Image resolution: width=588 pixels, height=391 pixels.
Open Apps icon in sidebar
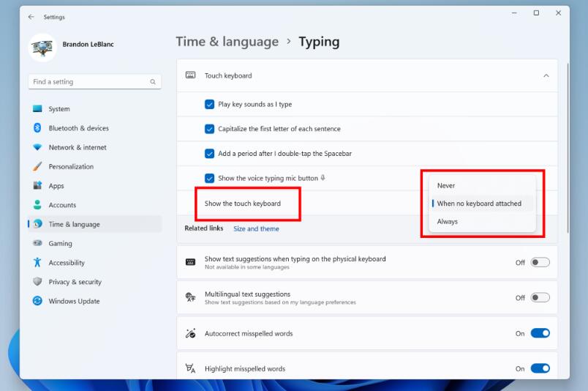[37, 185]
